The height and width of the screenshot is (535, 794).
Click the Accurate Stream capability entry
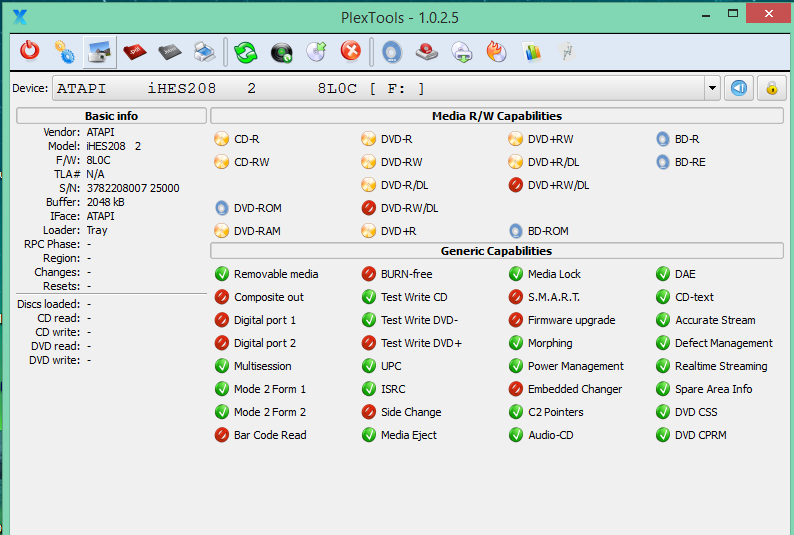tap(706, 320)
